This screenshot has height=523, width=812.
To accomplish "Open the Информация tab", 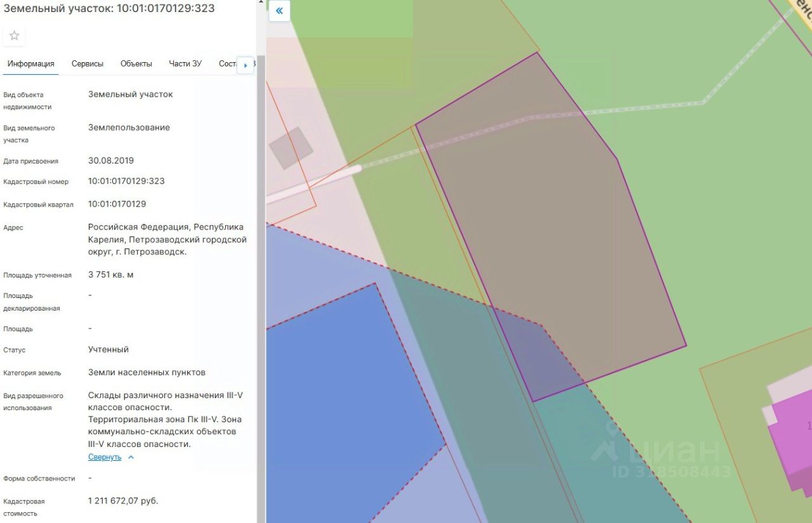I will [x=31, y=64].
